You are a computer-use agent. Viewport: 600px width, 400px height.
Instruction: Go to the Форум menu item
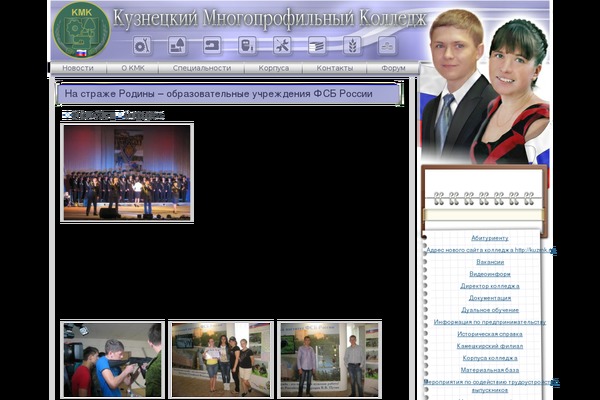pos(393,68)
